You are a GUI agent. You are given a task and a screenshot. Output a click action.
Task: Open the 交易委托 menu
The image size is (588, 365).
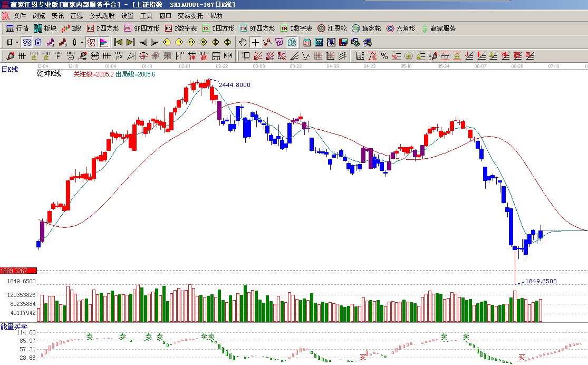(x=190, y=16)
